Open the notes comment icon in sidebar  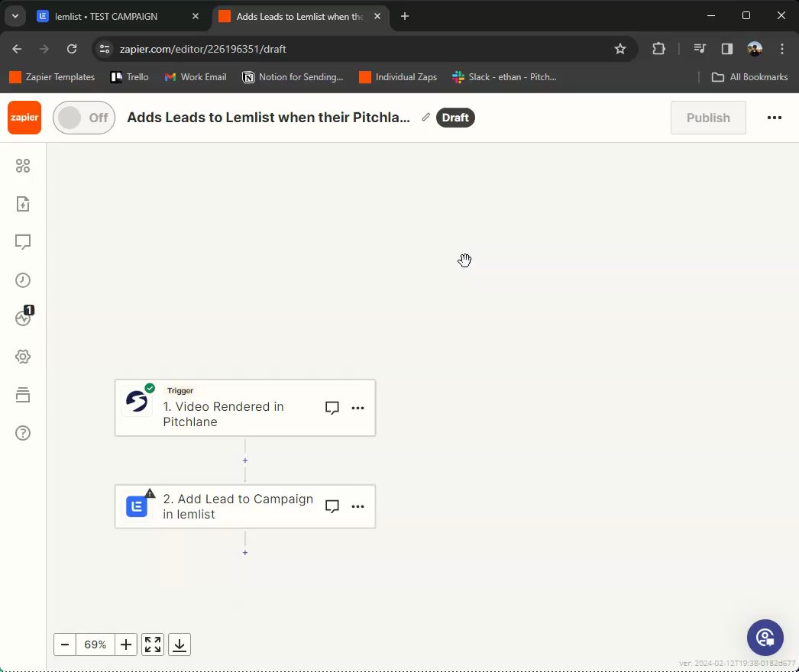[23, 242]
